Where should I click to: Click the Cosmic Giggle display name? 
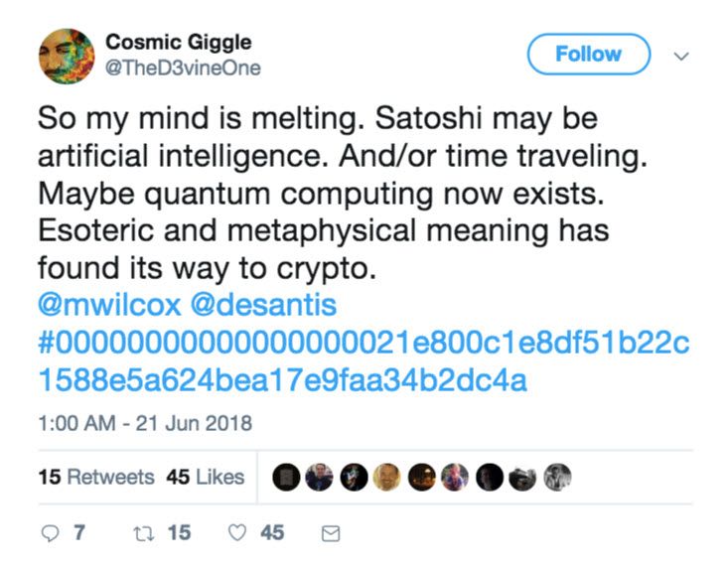(x=178, y=42)
